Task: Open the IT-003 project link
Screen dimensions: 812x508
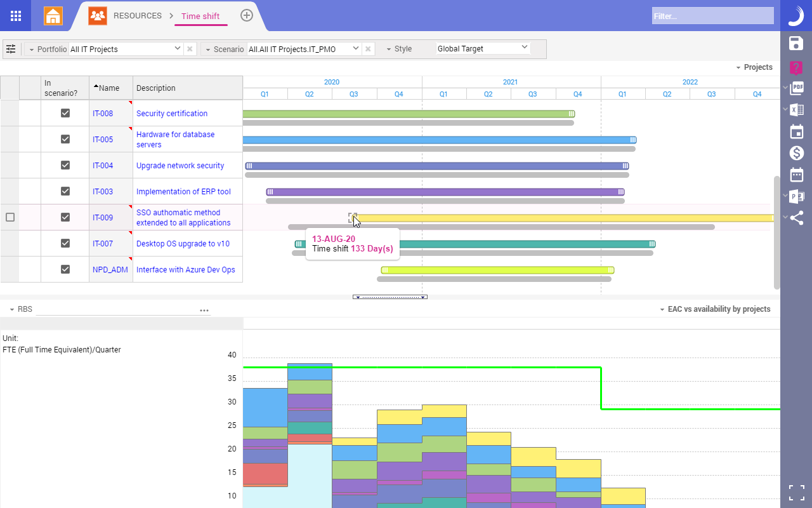Action: (x=101, y=191)
